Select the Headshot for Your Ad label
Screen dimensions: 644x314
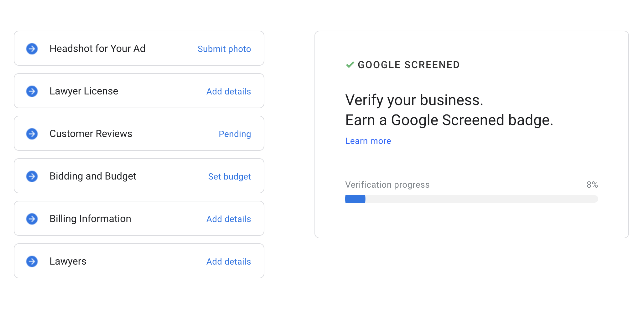(x=97, y=49)
